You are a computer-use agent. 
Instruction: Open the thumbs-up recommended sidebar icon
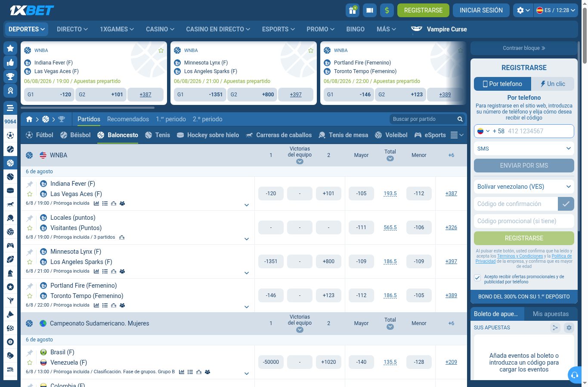tap(10, 63)
